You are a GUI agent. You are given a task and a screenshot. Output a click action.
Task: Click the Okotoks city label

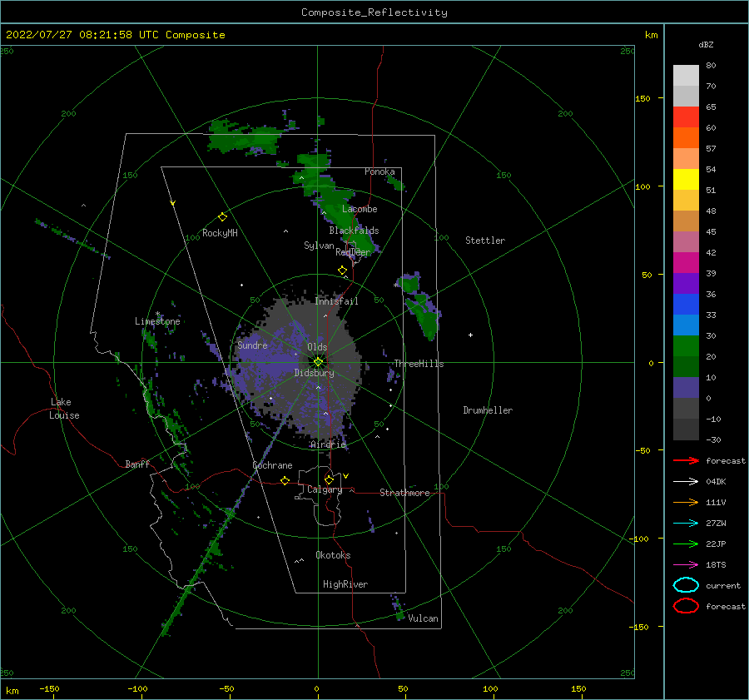click(x=333, y=555)
